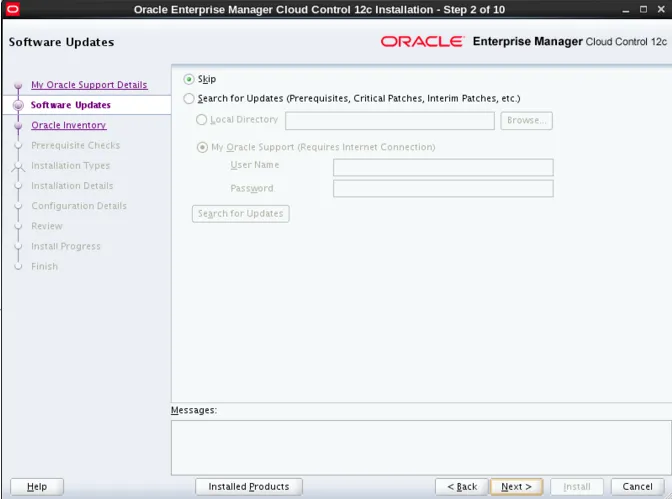Select the Skip radio button

189,79
